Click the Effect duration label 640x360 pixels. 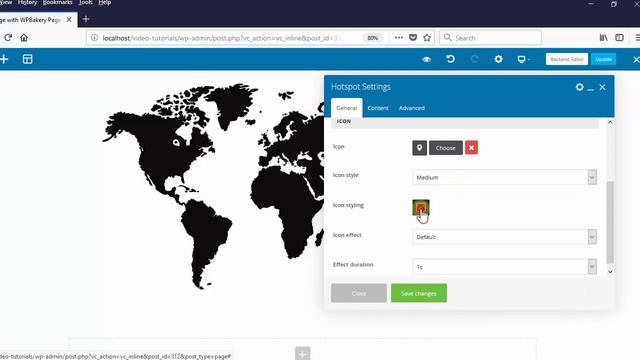353,264
